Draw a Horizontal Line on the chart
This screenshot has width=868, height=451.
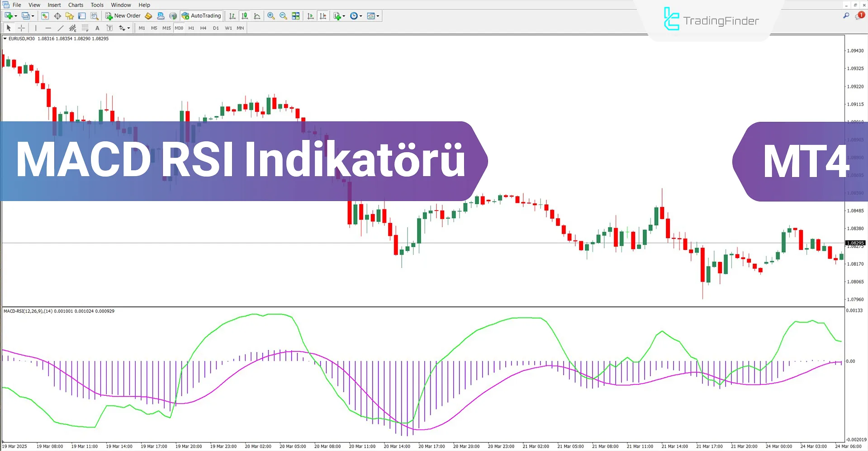(x=48, y=28)
